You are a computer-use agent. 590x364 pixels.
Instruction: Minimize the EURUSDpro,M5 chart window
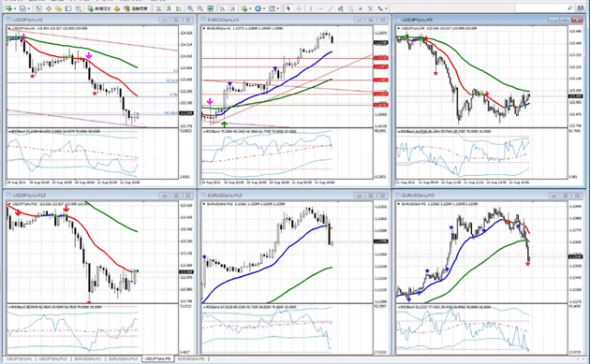(553, 196)
